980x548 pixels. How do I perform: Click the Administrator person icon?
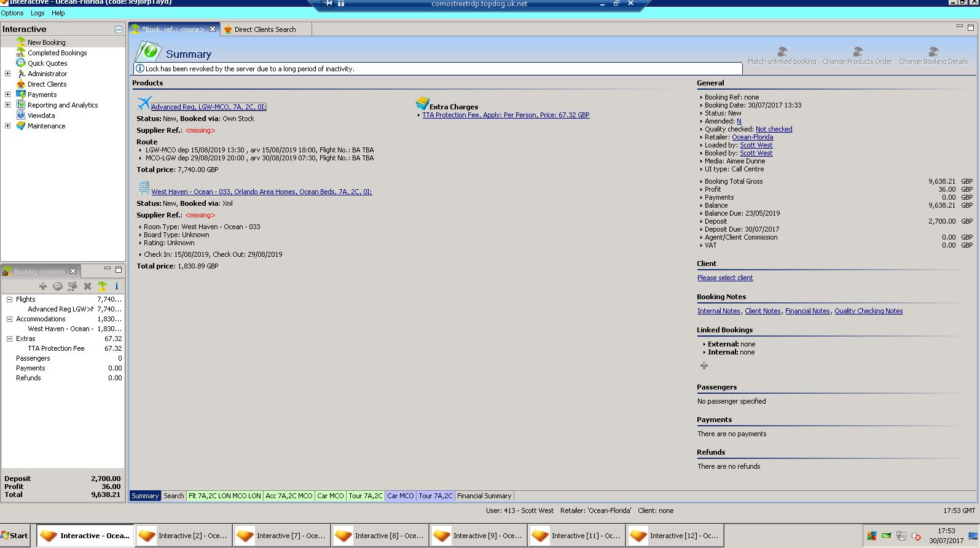click(21, 73)
